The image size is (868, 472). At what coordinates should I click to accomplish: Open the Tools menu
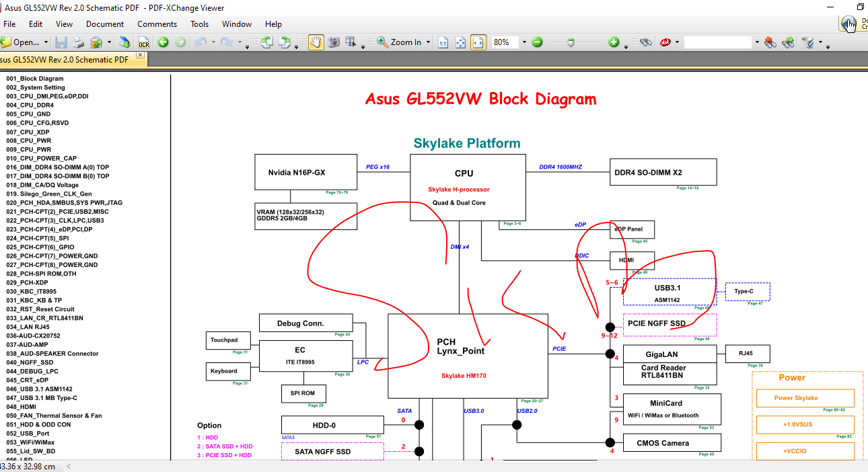pos(200,24)
